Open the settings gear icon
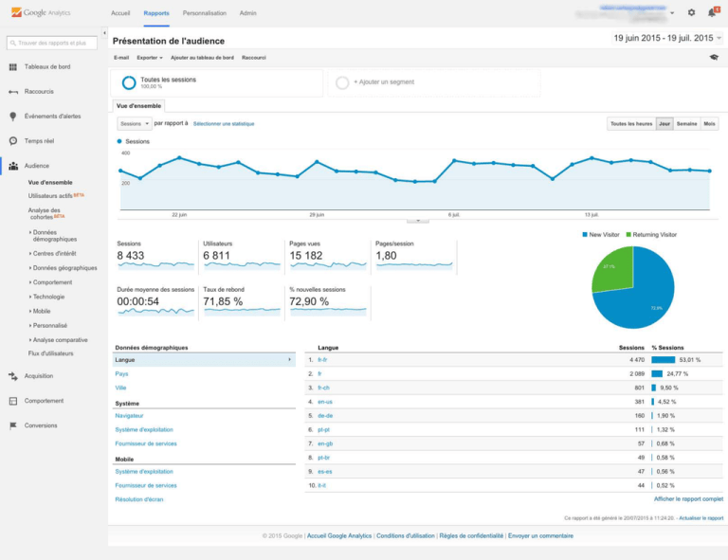Screen dimensions: 728x560 (x=691, y=12)
